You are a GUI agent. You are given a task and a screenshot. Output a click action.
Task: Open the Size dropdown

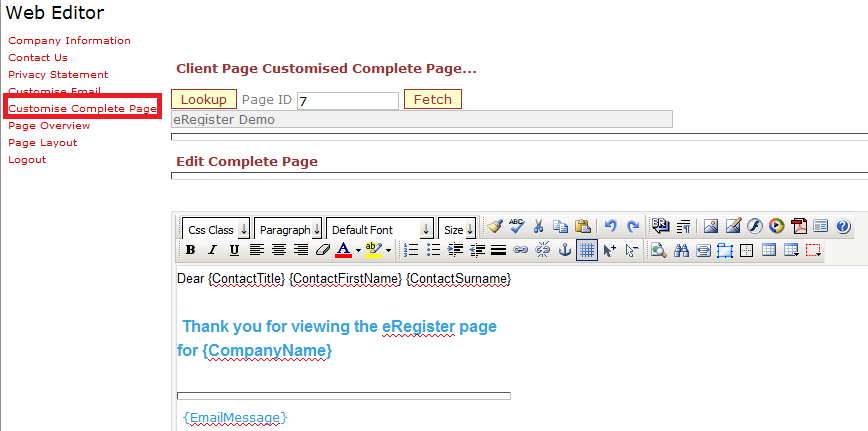457,229
